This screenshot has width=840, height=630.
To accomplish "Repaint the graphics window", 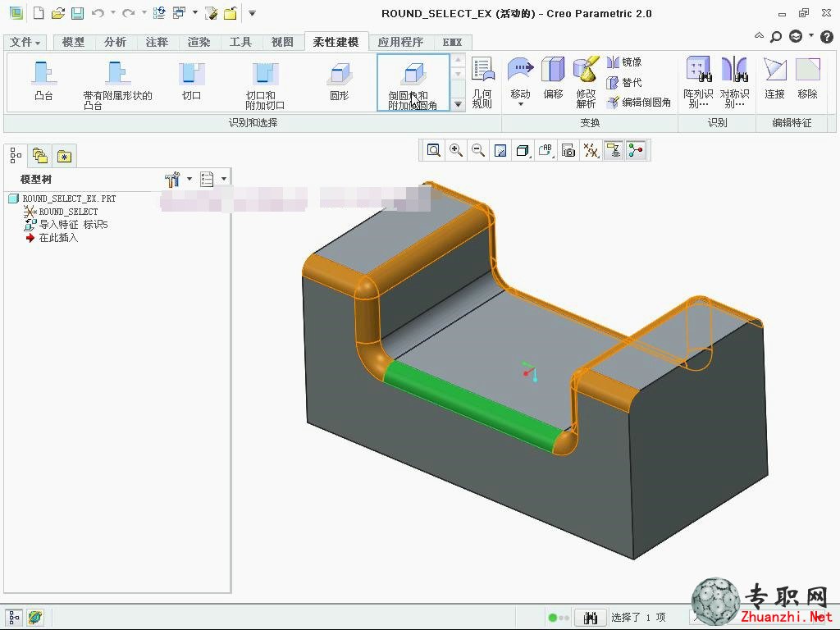I will coord(500,151).
